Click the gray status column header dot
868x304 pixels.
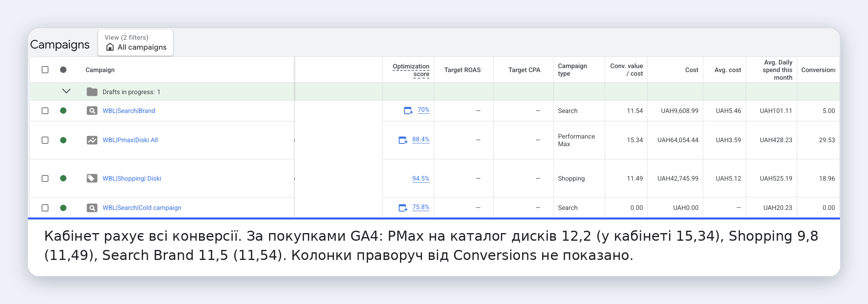click(x=63, y=70)
